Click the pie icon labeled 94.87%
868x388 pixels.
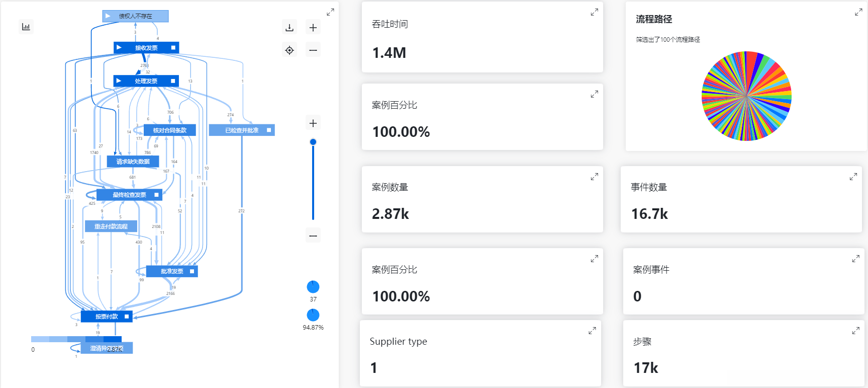313,315
